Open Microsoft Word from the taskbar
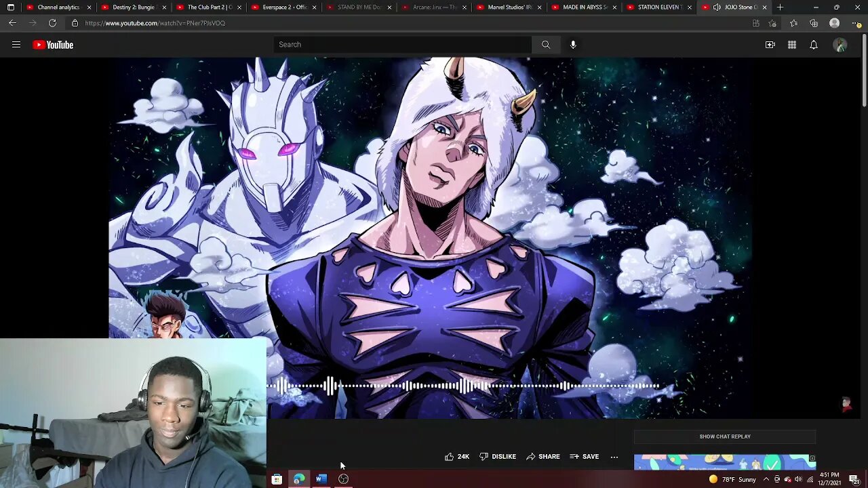The height and width of the screenshot is (488, 868). tap(321, 479)
